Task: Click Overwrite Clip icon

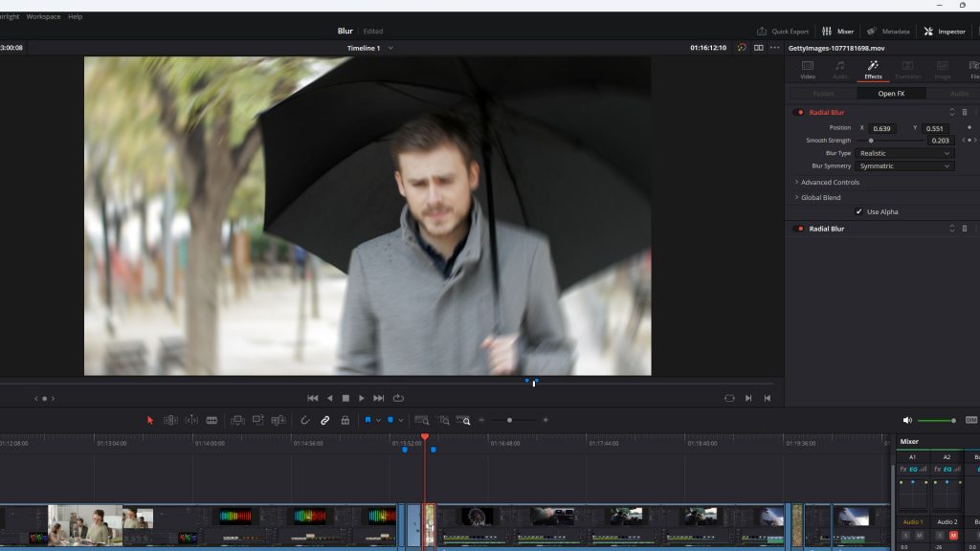Action: (x=257, y=421)
